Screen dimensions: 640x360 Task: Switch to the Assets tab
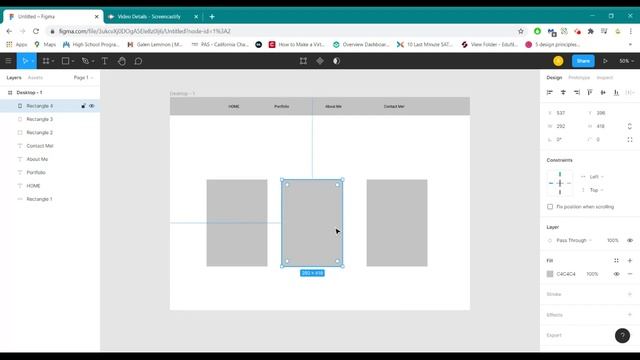(x=35, y=78)
